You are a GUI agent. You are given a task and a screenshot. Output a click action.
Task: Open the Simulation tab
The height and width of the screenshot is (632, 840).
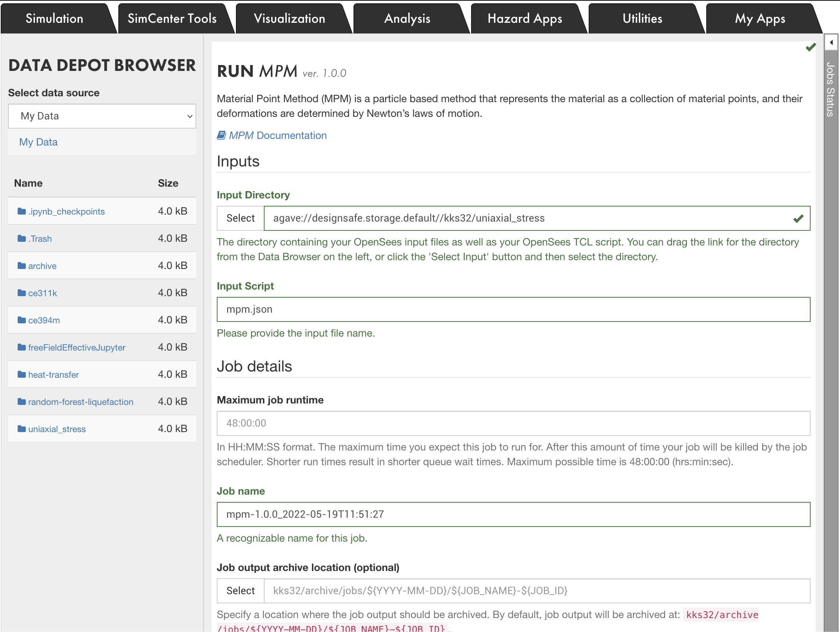point(54,19)
